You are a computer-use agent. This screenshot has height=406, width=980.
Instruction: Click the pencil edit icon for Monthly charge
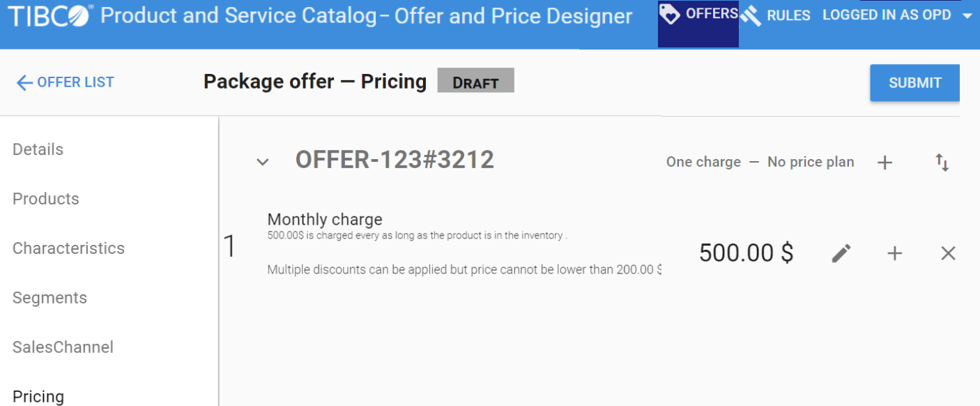(841, 253)
